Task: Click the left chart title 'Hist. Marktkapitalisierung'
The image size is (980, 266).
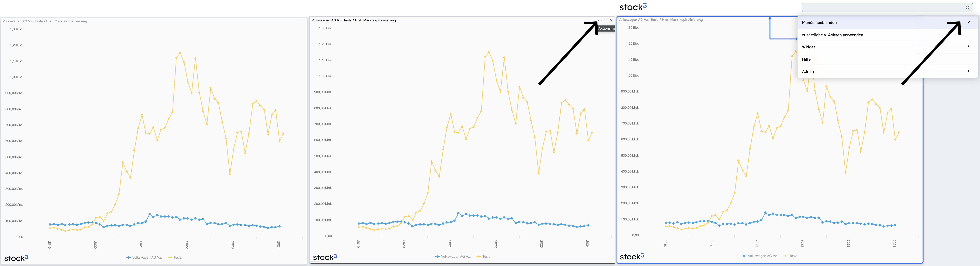Action: pyautogui.click(x=67, y=21)
